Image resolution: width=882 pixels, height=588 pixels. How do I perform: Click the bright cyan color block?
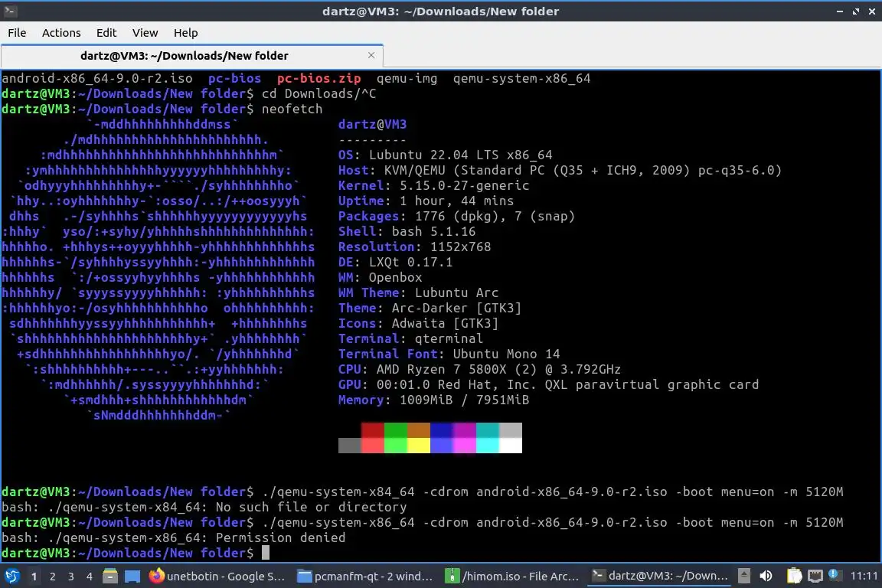click(487, 446)
